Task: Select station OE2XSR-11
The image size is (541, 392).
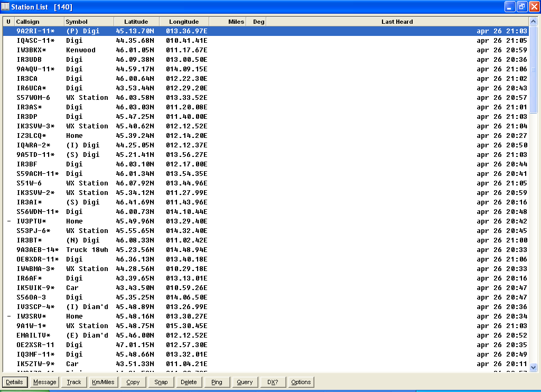Action: 266,345
